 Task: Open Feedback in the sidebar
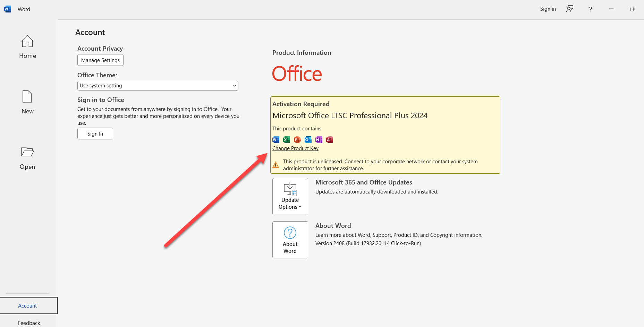29,323
